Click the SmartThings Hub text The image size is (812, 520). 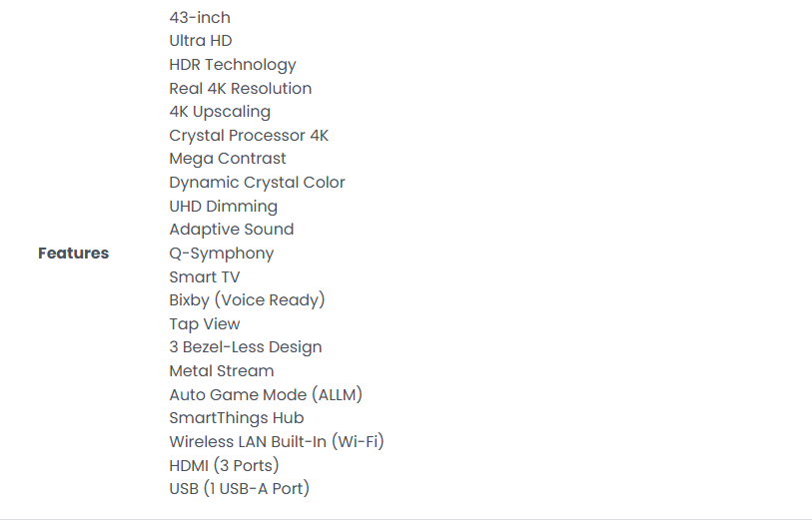(x=237, y=418)
